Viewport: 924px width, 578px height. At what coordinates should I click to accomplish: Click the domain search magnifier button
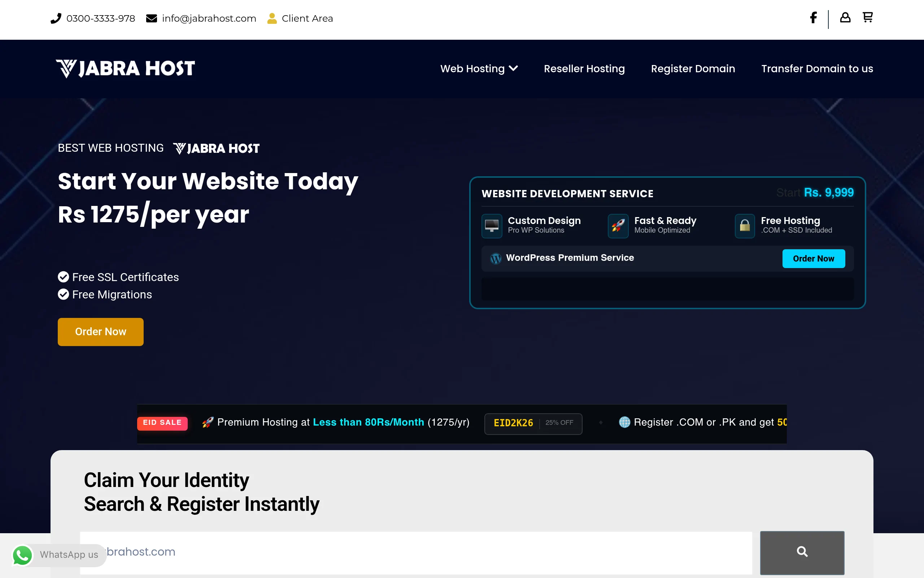(802, 552)
